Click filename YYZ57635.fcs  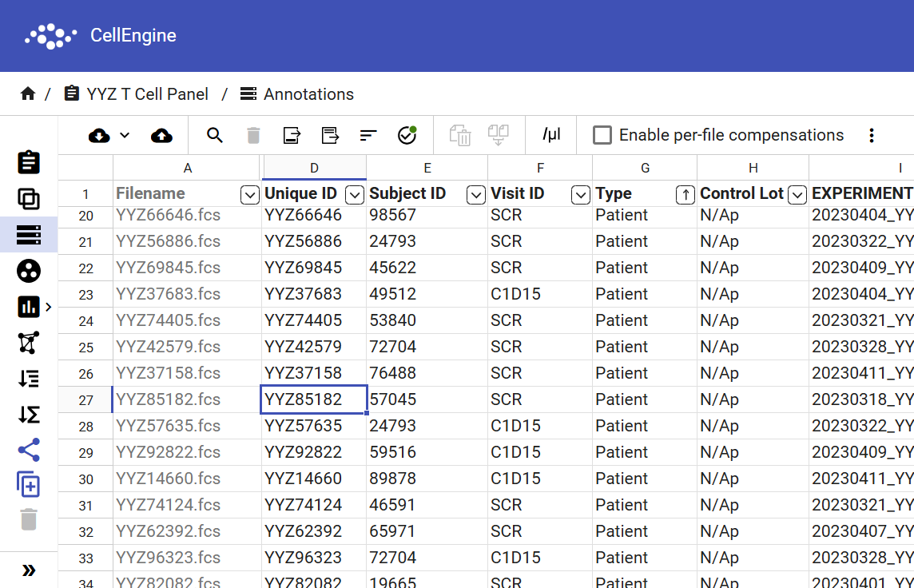pyautogui.click(x=168, y=426)
